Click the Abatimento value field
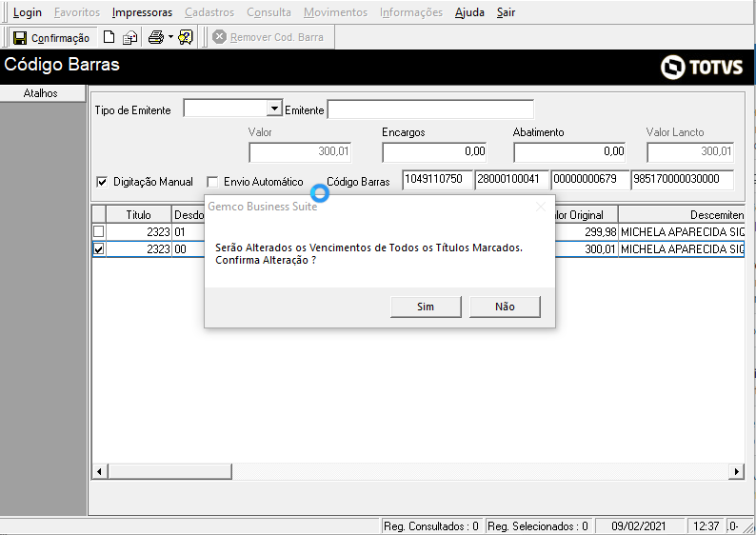Image resolution: width=756 pixels, height=535 pixels. click(x=570, y=151)
